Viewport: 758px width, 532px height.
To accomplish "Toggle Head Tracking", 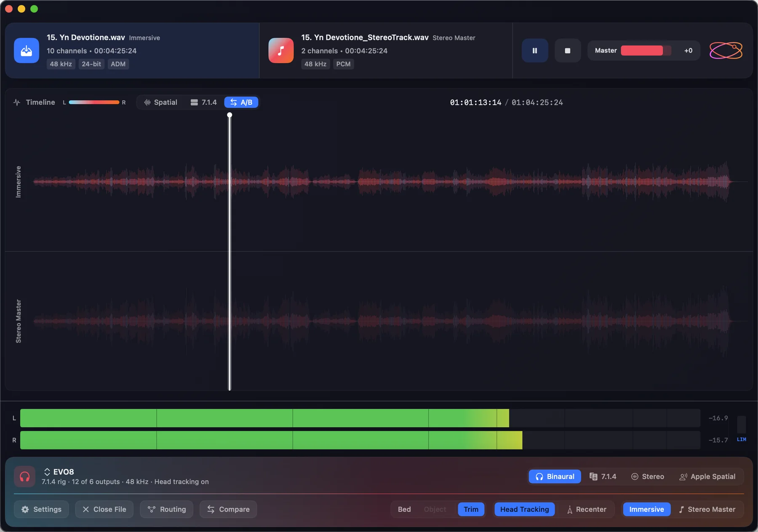I will pyautogui.click(x=525, y=509).
